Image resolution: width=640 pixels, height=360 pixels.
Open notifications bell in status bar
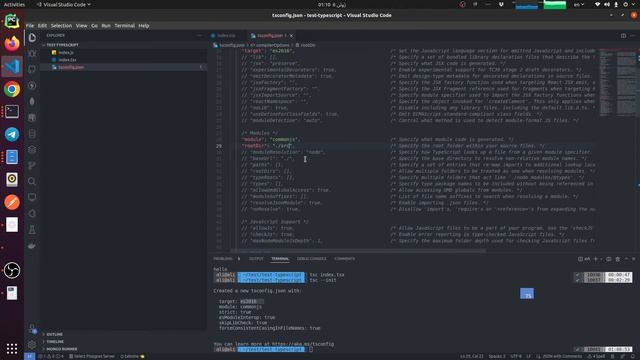click(x=632, y=356)
